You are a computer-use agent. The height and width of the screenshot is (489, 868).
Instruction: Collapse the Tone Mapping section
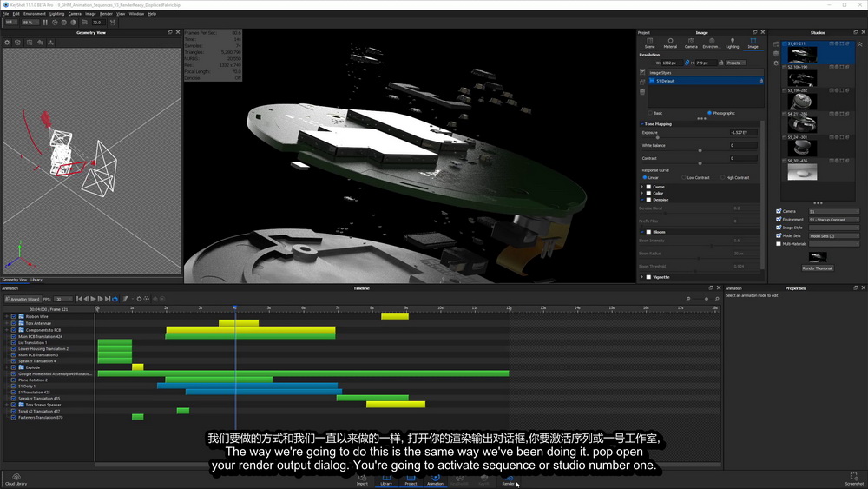tap(642, 124)
